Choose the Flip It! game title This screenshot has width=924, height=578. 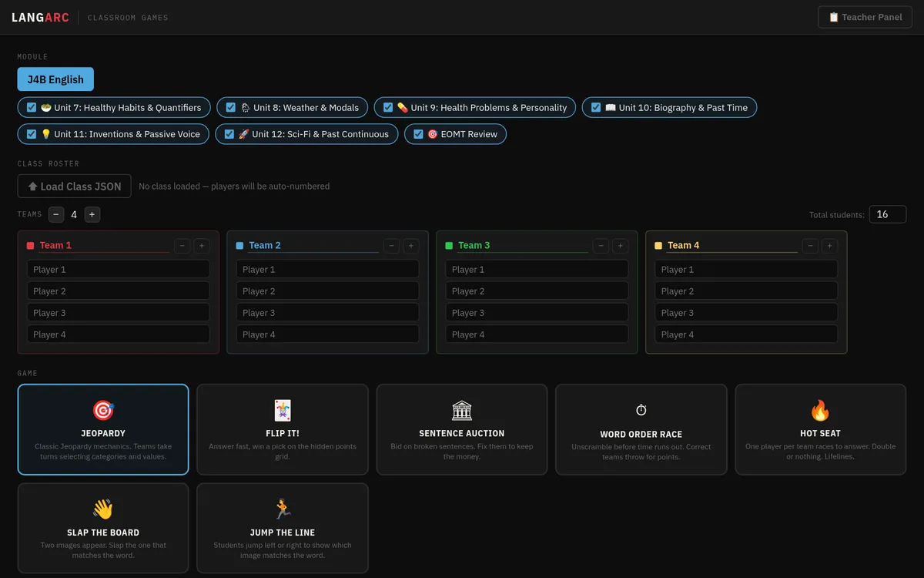(283, 434)
